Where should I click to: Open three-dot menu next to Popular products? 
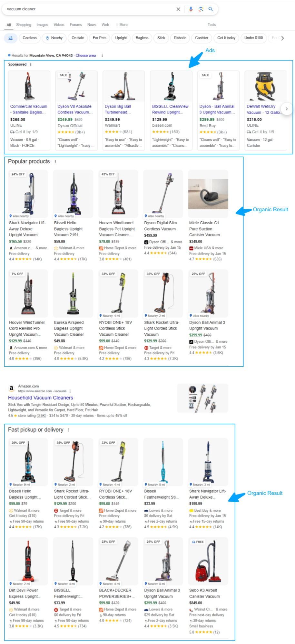55,162
